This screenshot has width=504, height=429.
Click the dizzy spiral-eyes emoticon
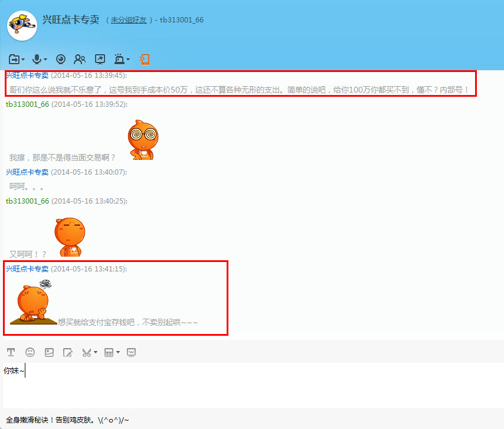pos(143,140)
